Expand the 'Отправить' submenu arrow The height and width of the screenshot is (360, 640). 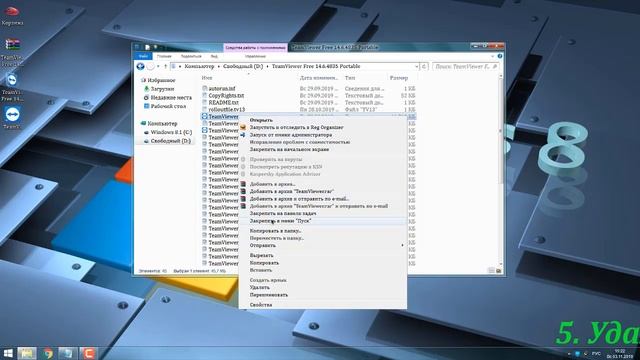(402, 245)
